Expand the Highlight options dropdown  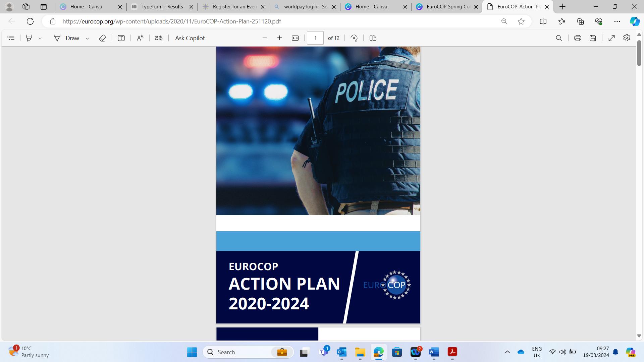[40, 38]
